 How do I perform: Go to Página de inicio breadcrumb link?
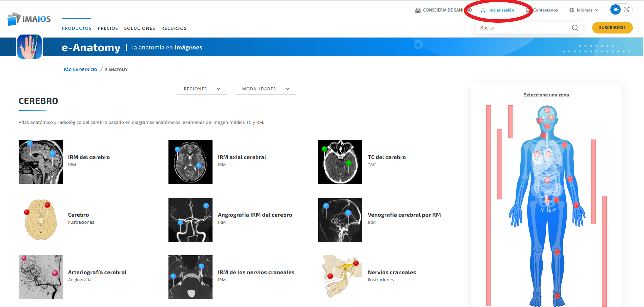(80, 70)
